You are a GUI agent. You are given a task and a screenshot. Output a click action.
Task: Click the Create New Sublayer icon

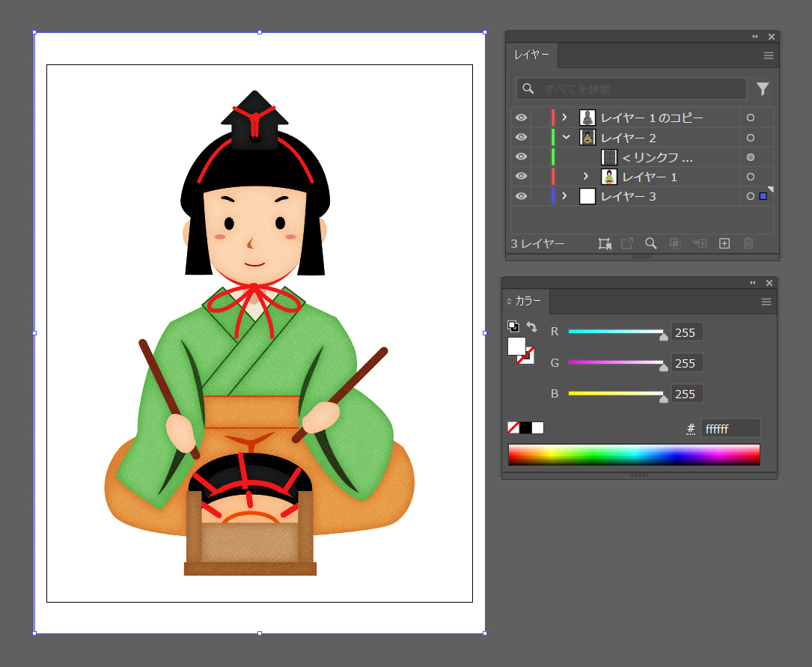coord(700,243)
